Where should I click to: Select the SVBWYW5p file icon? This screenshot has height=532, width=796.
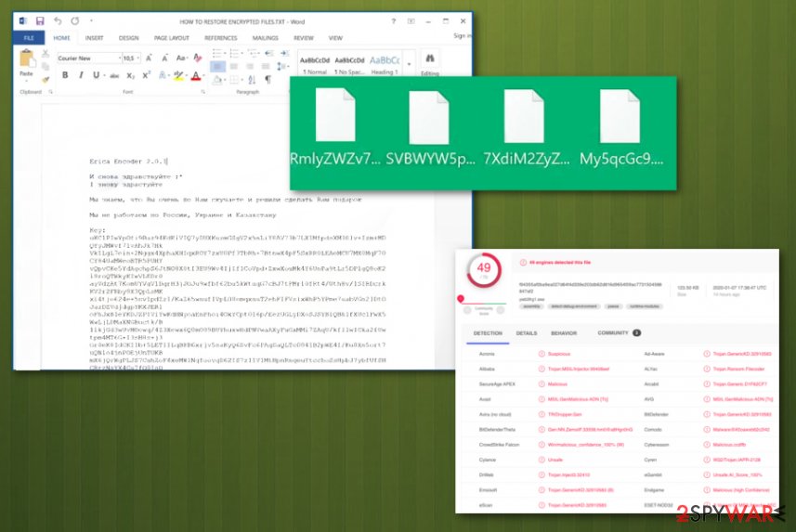429,117
